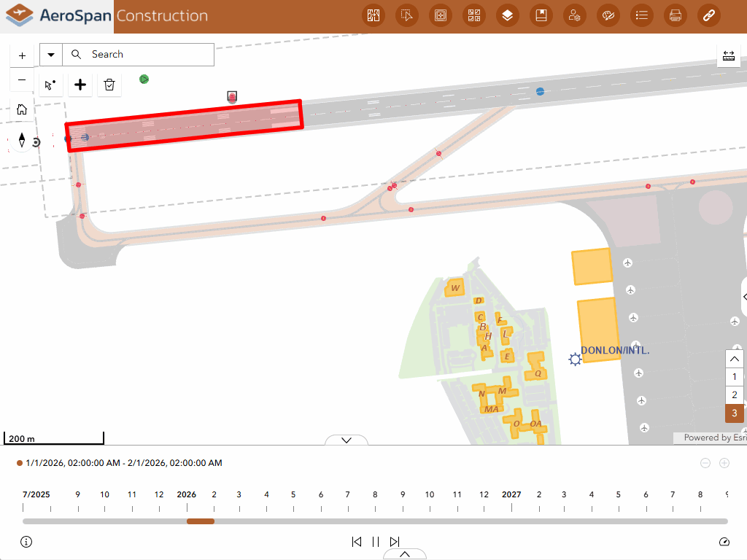Click building MA on the map
This screenshot has height=560, width=747.
pos(491,409)
